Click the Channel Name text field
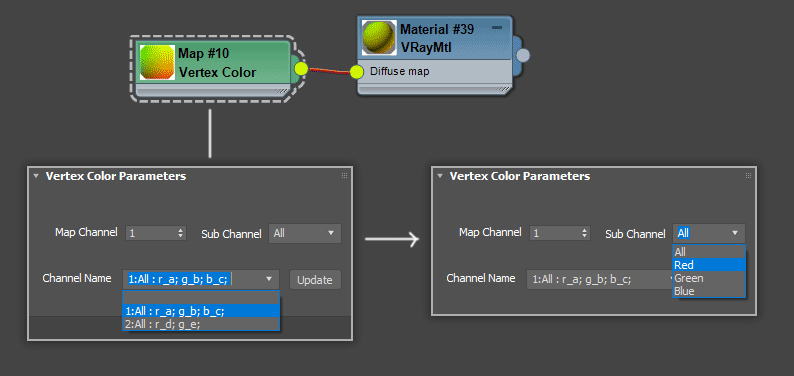 click(x=192, y=279)
